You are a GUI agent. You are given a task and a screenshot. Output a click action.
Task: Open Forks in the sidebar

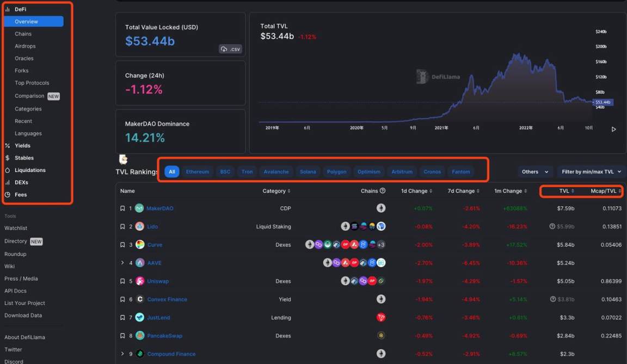[x=22, y=71]
